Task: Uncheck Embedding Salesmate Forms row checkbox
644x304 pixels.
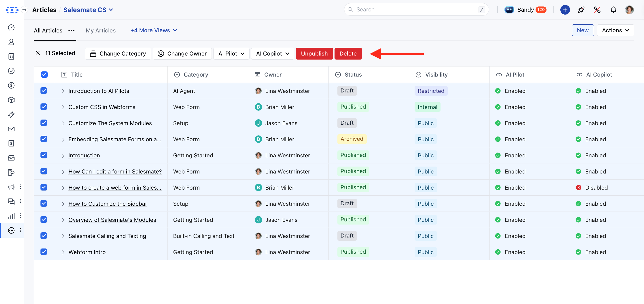Action: (44, 139)
